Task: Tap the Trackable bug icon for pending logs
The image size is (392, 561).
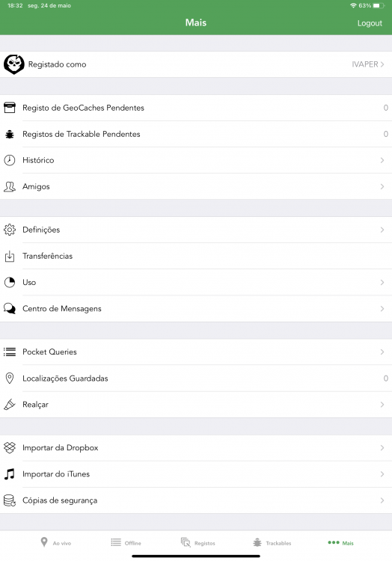Action: (x=10, y=134)
